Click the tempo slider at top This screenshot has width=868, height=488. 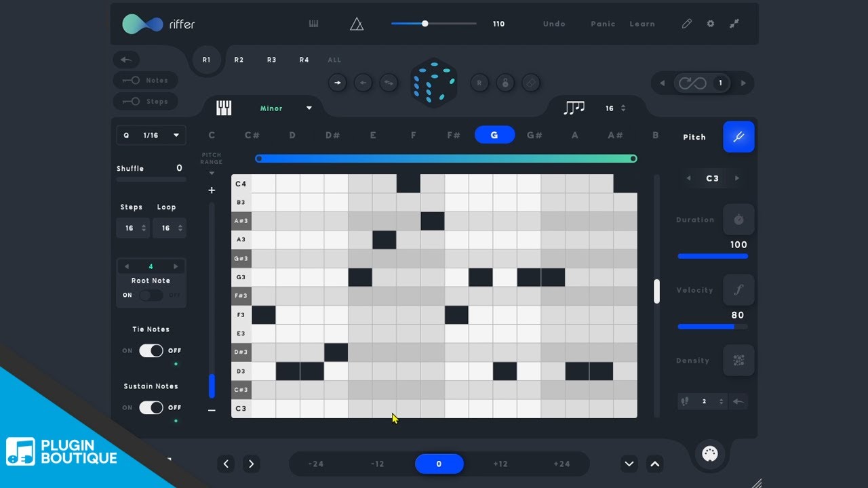coord(434,24)
